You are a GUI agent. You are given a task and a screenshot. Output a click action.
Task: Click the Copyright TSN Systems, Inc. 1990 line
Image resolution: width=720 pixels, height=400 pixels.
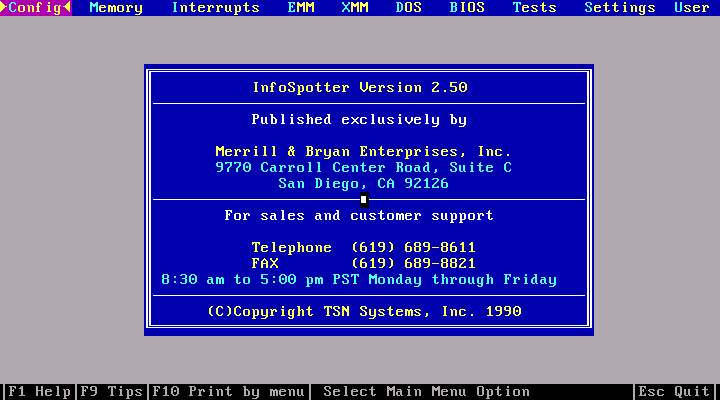364,311
